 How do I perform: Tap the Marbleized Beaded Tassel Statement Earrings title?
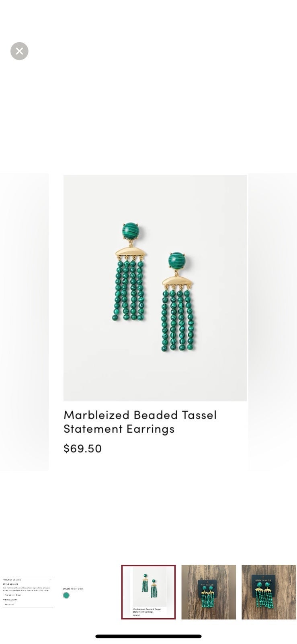tap(140, 421)
